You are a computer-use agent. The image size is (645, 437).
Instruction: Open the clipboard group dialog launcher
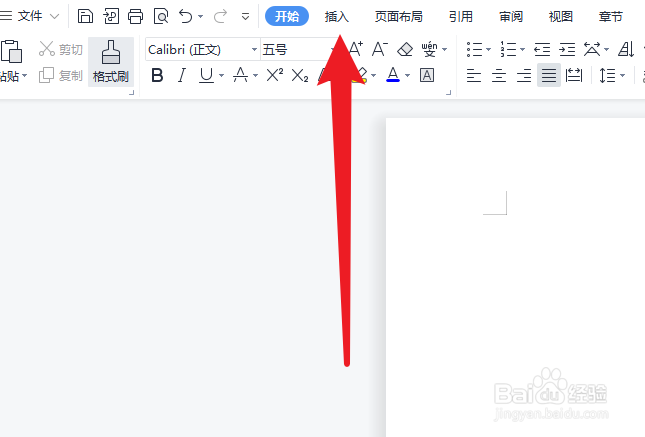[x=132, y=93]
